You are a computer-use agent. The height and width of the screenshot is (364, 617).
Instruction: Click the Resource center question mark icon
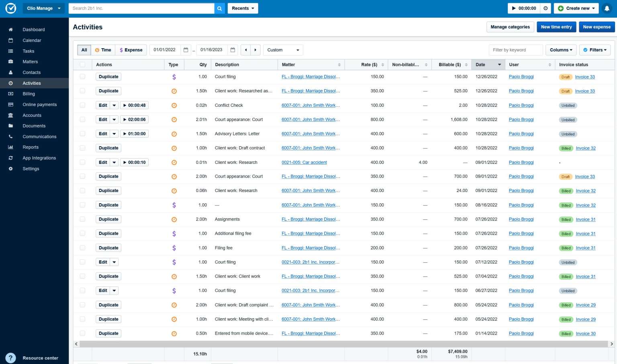10,358
